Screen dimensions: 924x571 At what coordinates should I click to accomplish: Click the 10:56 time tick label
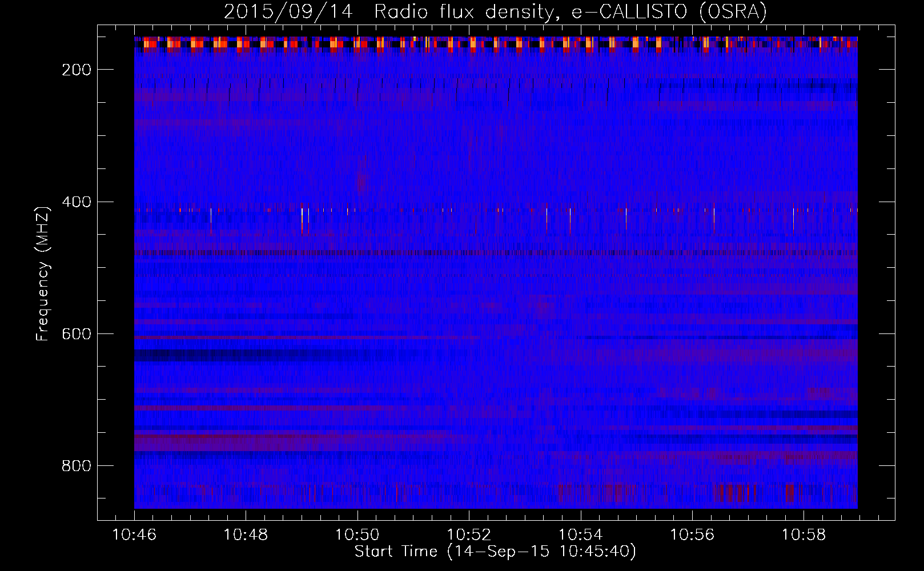point(692,535)
